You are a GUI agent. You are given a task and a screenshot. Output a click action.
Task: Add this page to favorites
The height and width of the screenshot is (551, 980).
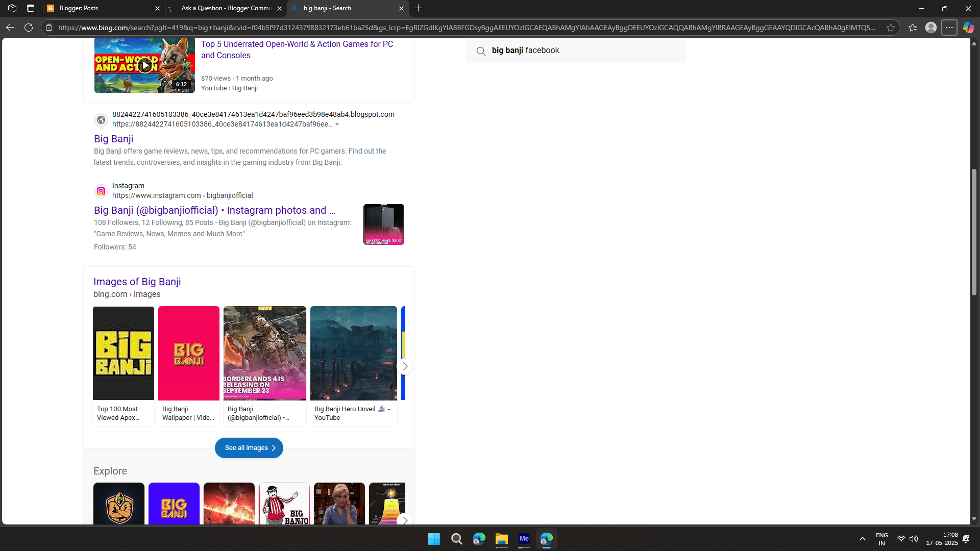891,28
